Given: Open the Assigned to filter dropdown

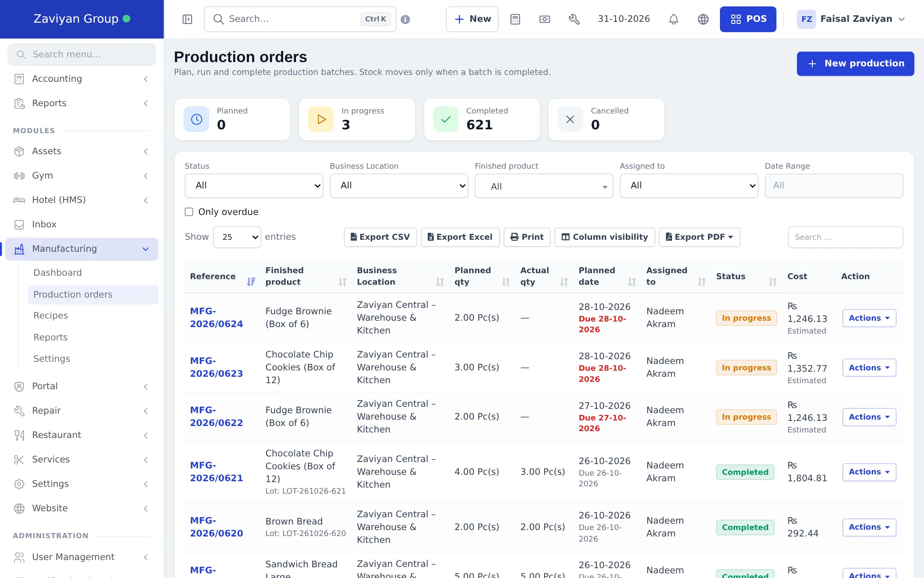Looking at the screenshot, I should [689, 185].
